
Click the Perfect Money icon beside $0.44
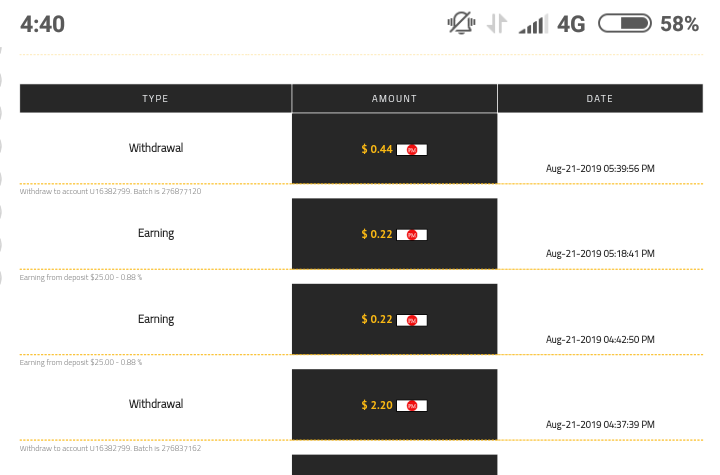click(x=412, y=149)
